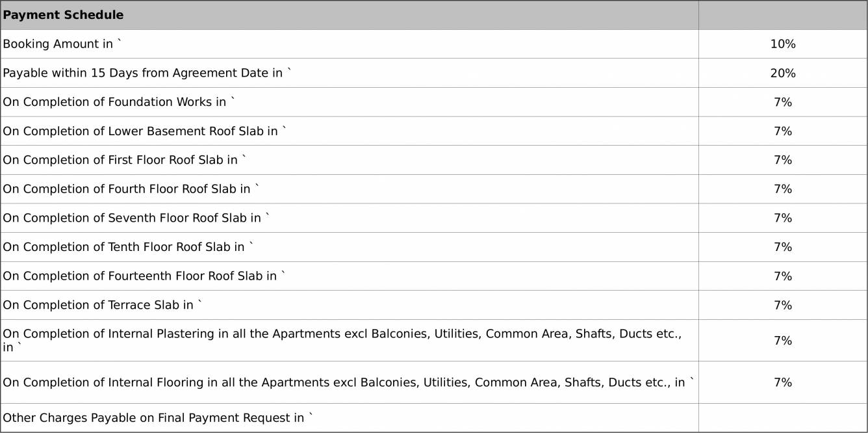This screenshot has width=868, height=433.
Task: Click 7% value for Terrace Slab
Action: pos(783,305)
